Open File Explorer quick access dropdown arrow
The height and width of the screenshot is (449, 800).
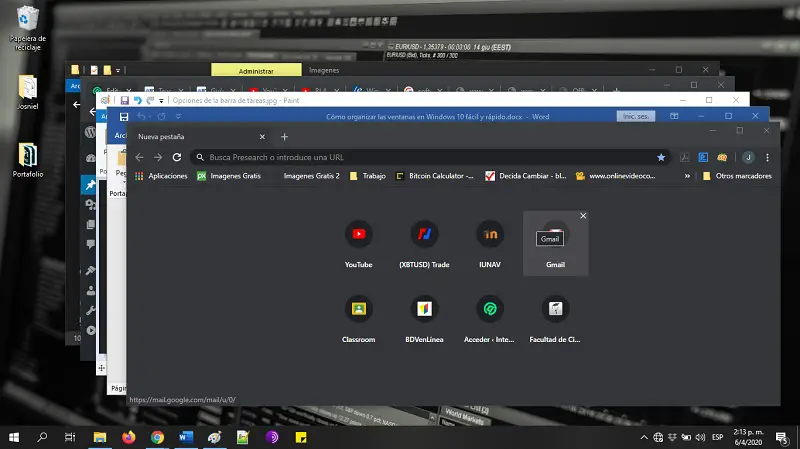118,70
